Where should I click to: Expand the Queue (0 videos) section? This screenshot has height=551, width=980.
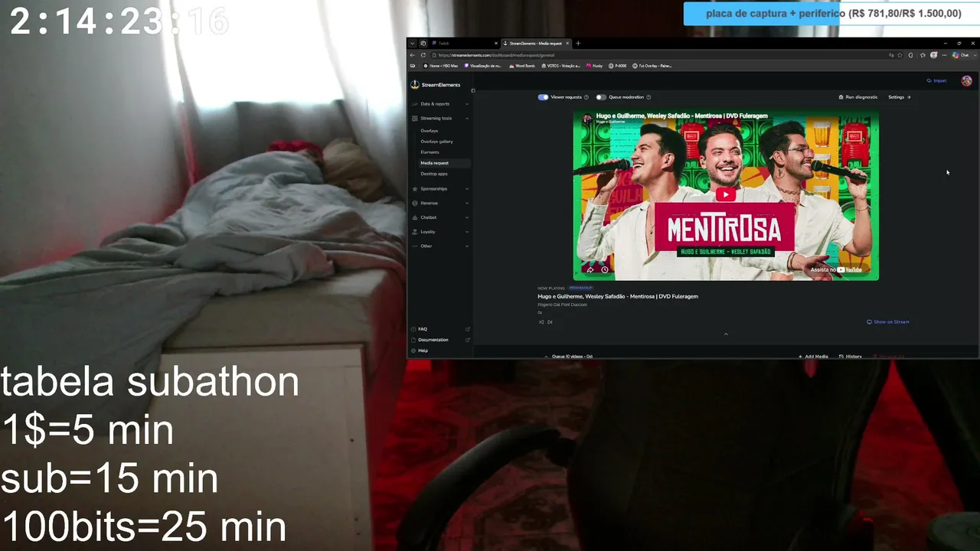(x=568, y=357)
